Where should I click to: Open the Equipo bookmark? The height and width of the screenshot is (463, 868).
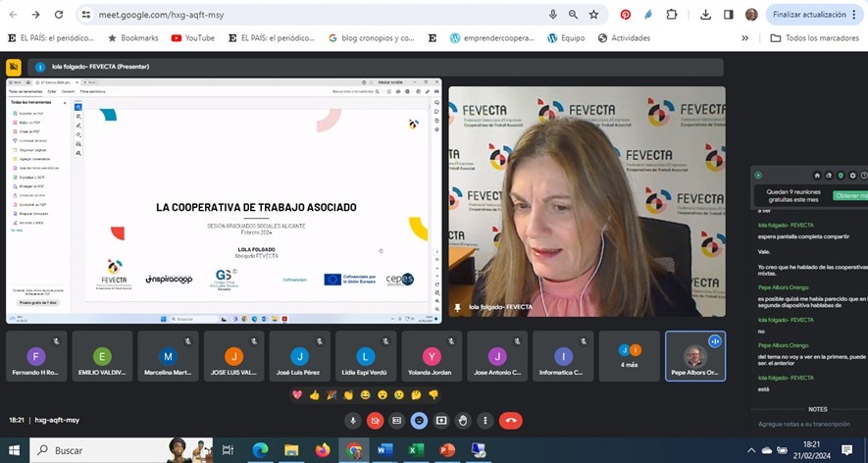click(x=566, y=38)
